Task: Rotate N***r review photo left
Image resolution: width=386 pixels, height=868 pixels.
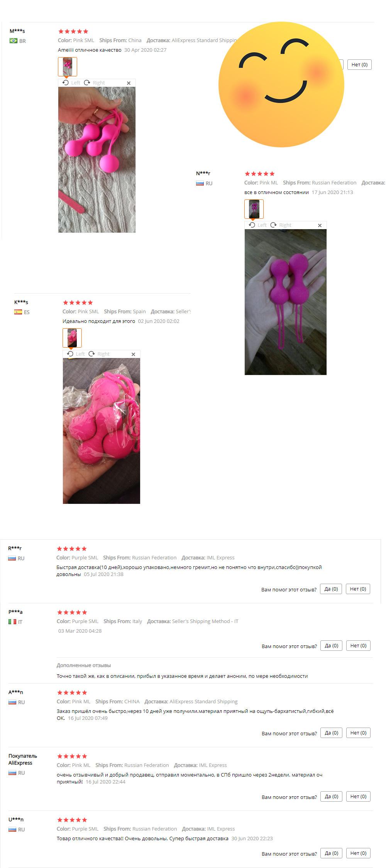Action: 258,225
